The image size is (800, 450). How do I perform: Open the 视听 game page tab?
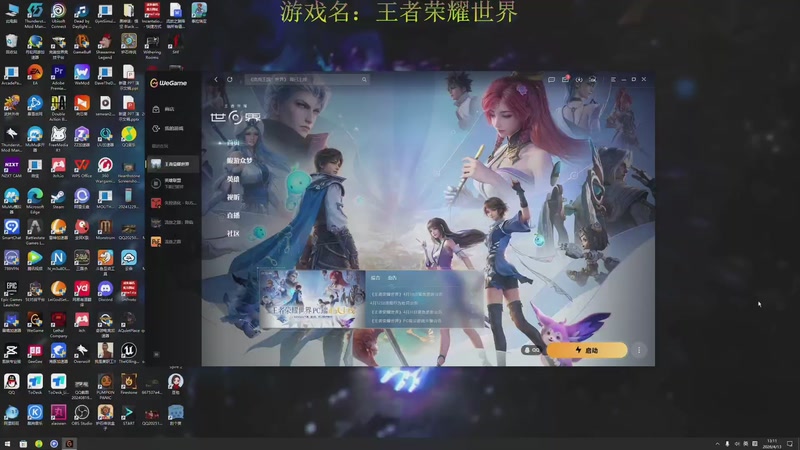(x=233, y=197)
